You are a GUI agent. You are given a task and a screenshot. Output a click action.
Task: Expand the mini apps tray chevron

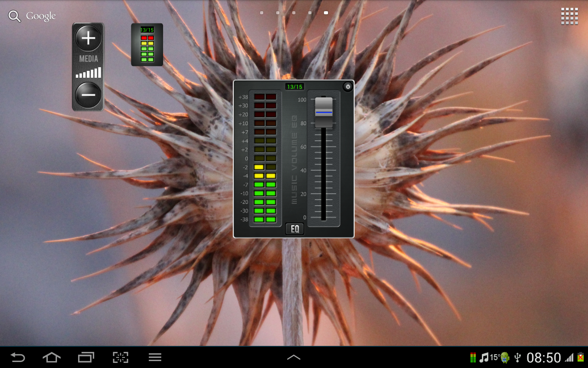(x=294, y=357)
